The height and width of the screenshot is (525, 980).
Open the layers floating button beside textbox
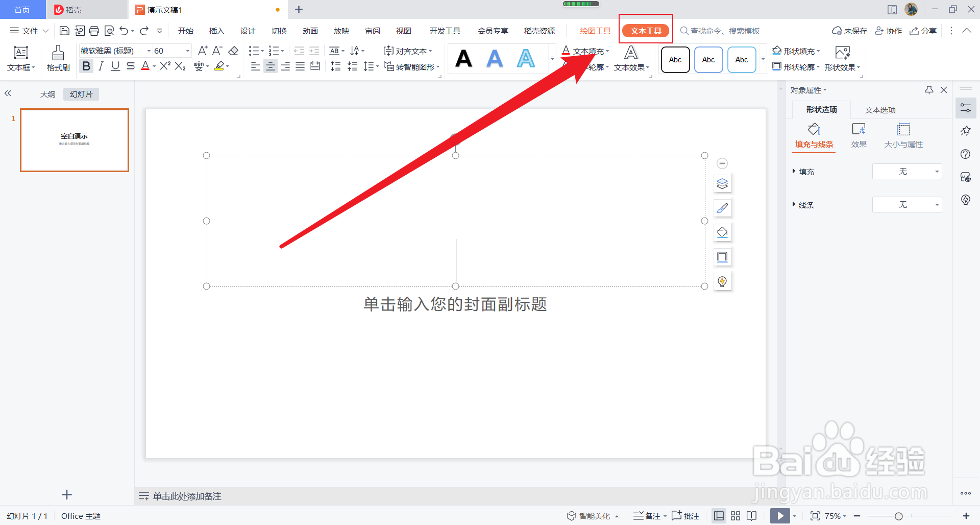[x=722, y=184]
